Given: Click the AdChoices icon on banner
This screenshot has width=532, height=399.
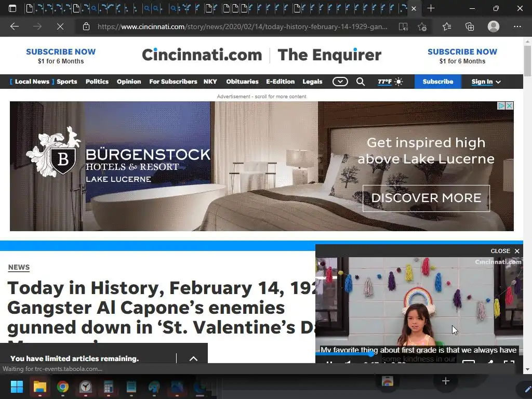Looking at the screenshot, I should click(x=501, y=106).
